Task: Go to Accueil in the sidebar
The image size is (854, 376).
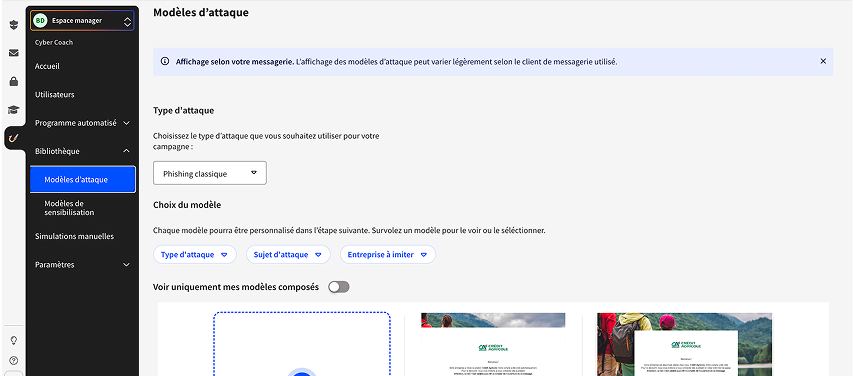Action: click(x=47, y=66)
